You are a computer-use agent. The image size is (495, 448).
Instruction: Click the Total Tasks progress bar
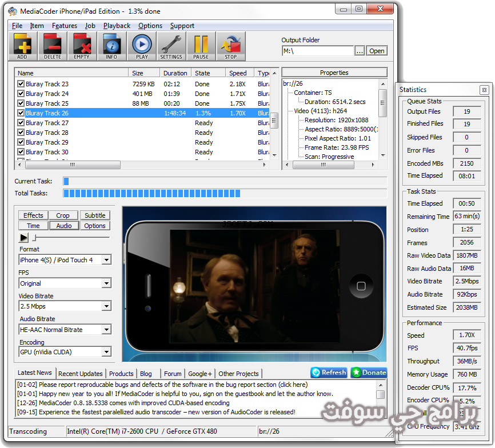coord(225,193)
